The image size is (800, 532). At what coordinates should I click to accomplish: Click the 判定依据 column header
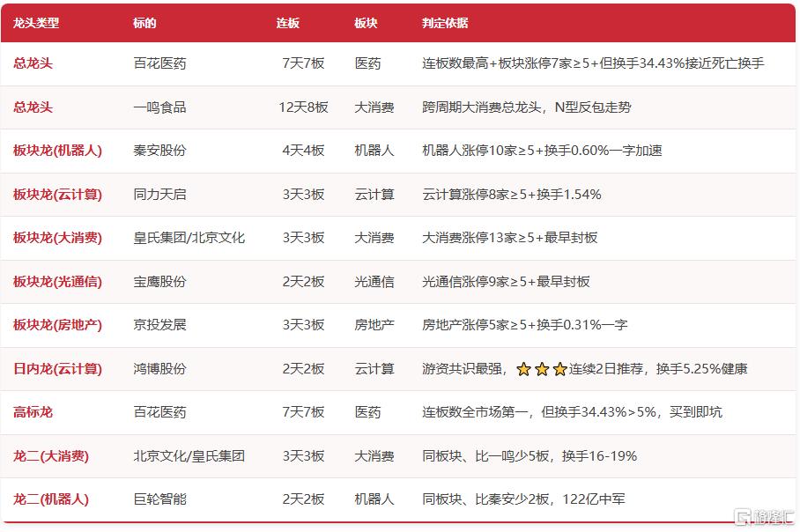[x=445, y=23]
